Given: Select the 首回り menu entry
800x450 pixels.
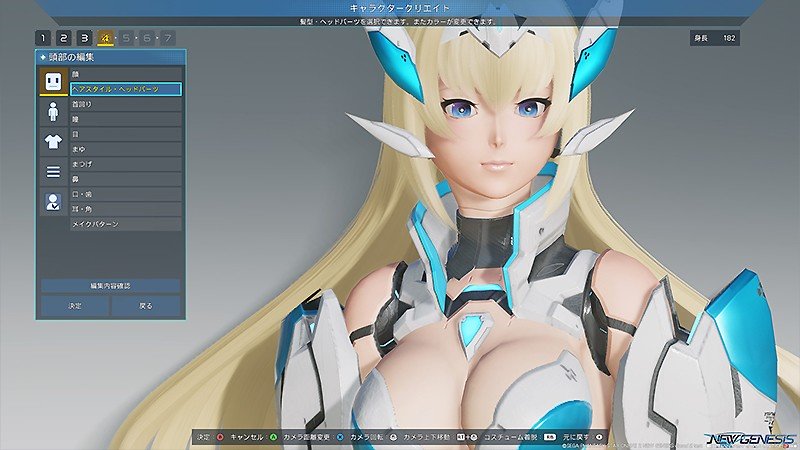Looking at the screenshot, I should point(126,104).
